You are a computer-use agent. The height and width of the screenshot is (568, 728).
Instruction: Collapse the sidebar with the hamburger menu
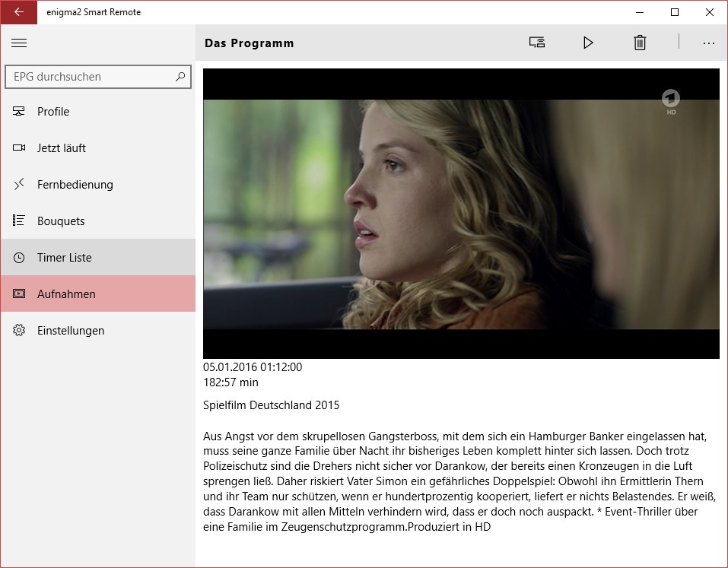(x=19, y=43)
